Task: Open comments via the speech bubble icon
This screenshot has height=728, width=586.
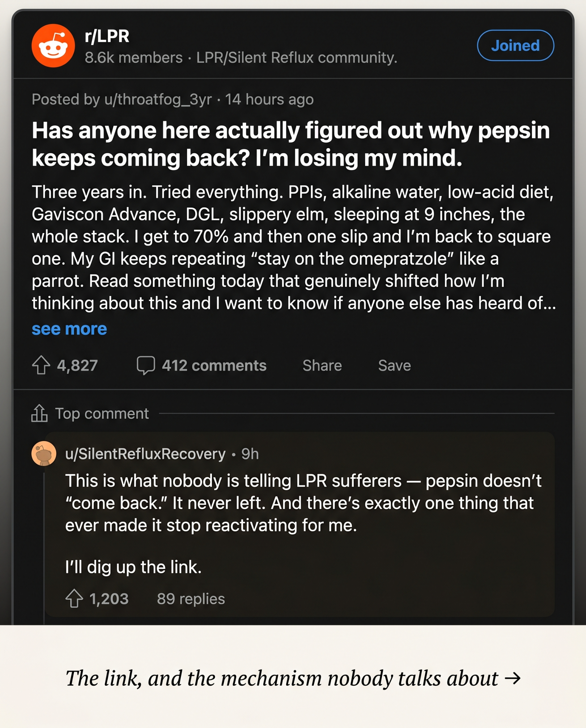Action: point(146,365)
